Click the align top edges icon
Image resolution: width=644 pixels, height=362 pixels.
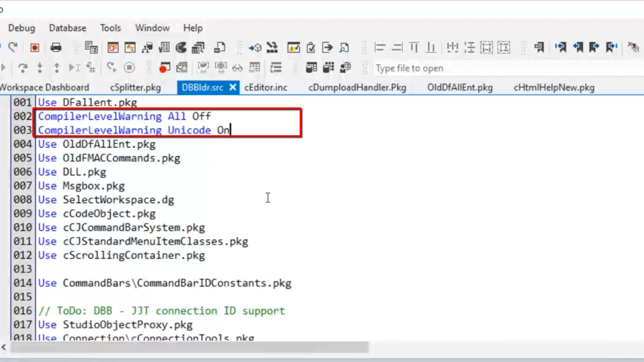[x=414, y=48]
